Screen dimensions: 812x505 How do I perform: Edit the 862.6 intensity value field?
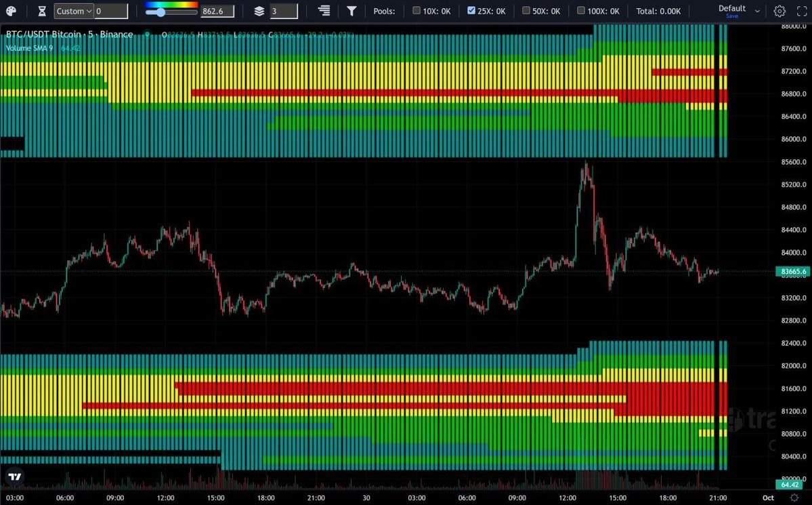click(x=217, y=11)
